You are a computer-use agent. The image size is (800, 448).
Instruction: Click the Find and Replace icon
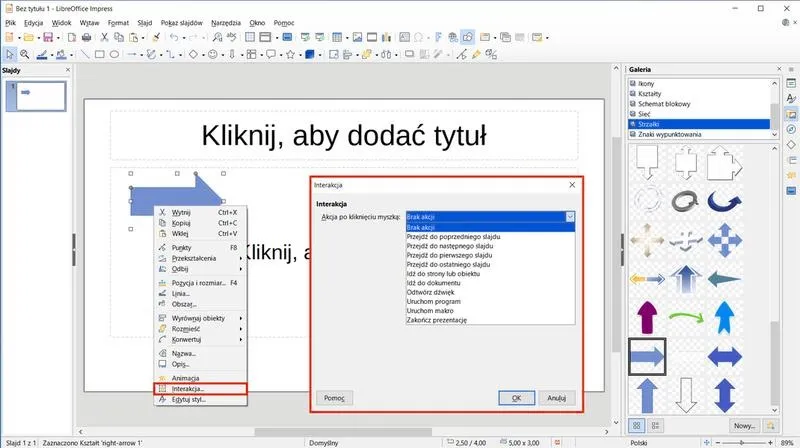217,37
